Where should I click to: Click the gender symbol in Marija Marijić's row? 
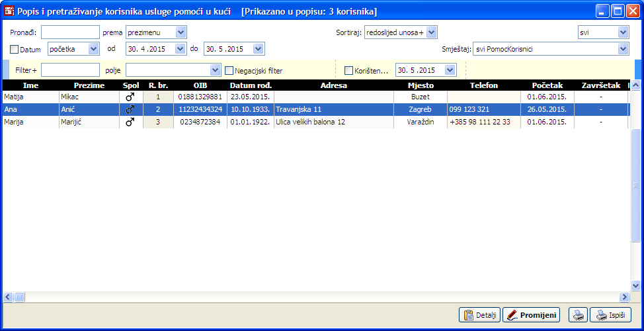point(130,122)
